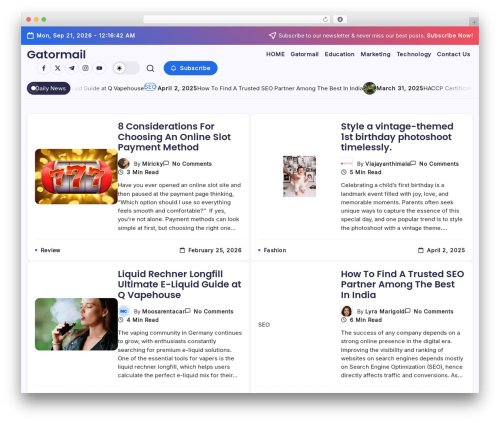Open the Facebook social icon
Image resolution: width=500 pixels, height=423 pixels.
pos(44,68)
